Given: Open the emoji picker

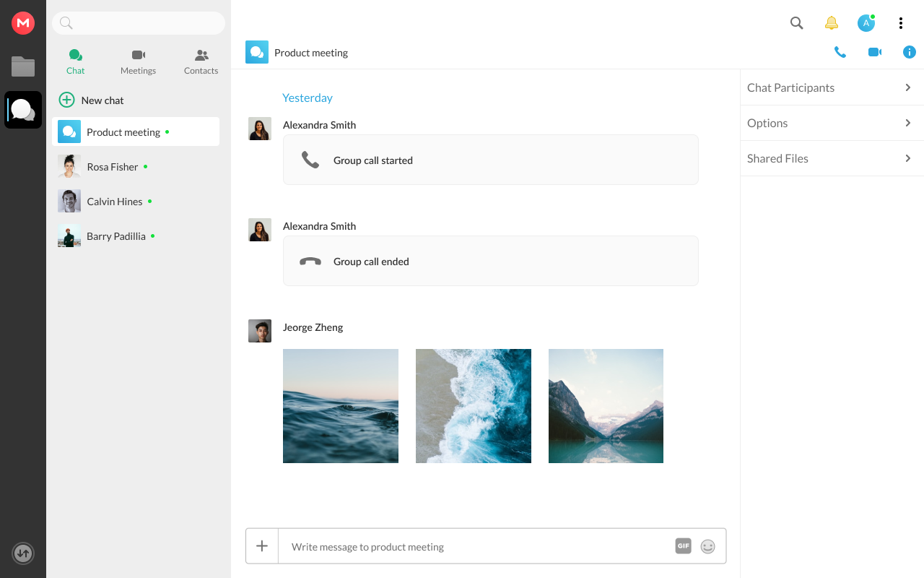Looking at the screenshot, I should point(708,547).
